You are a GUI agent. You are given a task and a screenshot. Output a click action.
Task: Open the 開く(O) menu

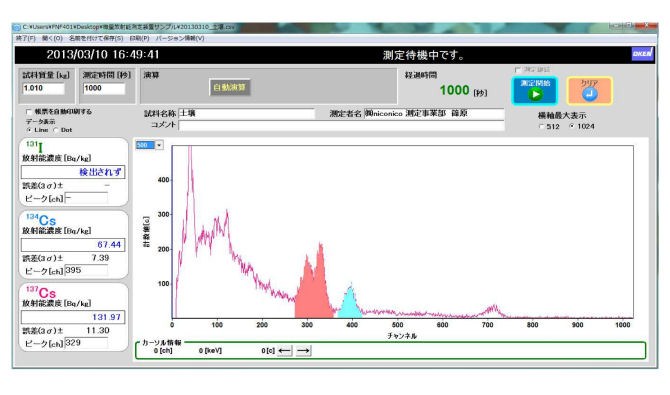pyautogui.click(x=52, y=38)
